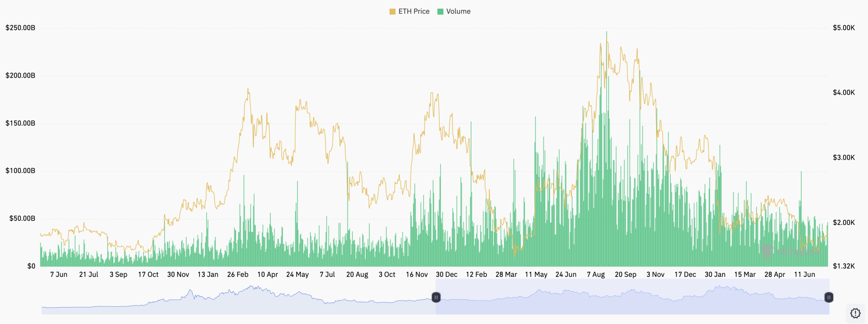Click the '16 Nov' x-axis label
The width and height of the screenshot is (868, 324).
tap(417, 274)
